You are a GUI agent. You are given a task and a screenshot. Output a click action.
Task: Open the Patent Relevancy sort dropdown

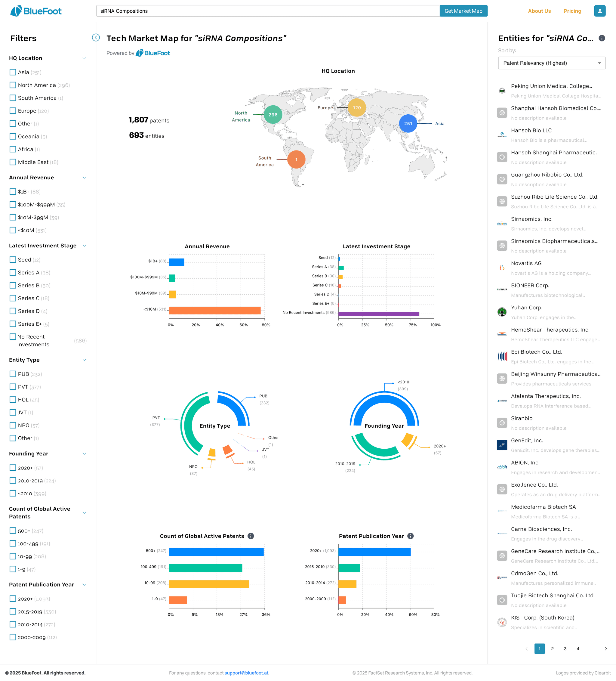(x=552, y=63)
